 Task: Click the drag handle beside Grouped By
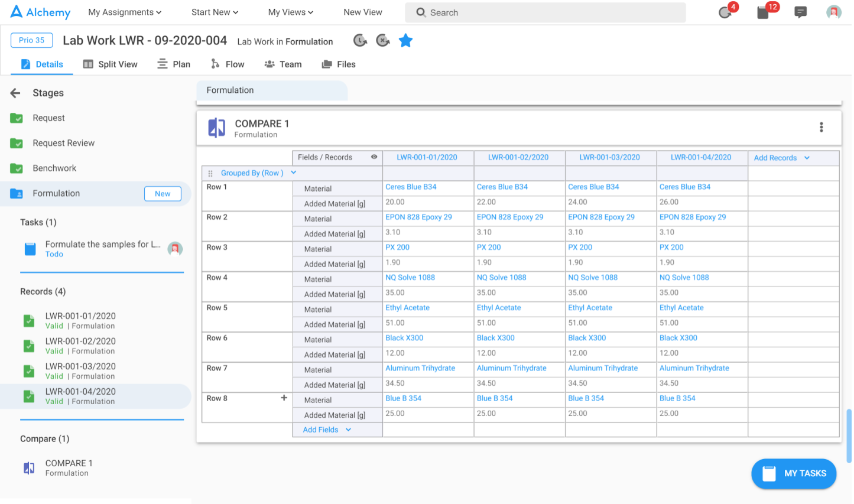[210, 174]
